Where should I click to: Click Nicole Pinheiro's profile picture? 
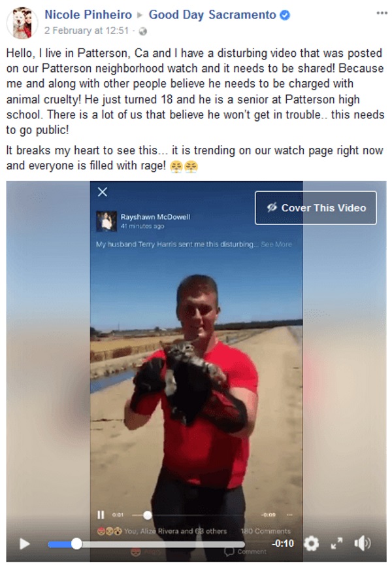[22, 22]
